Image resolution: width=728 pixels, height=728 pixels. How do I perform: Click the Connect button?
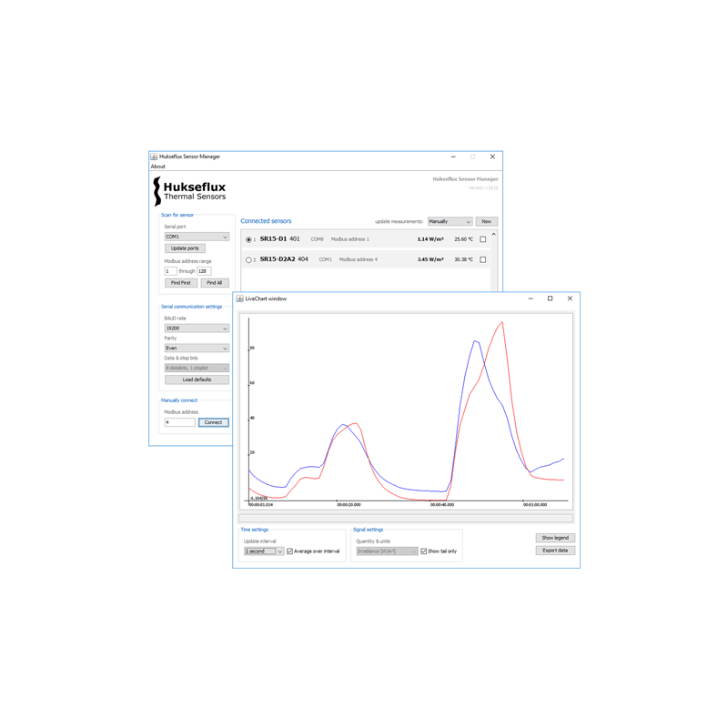(213, 422)
